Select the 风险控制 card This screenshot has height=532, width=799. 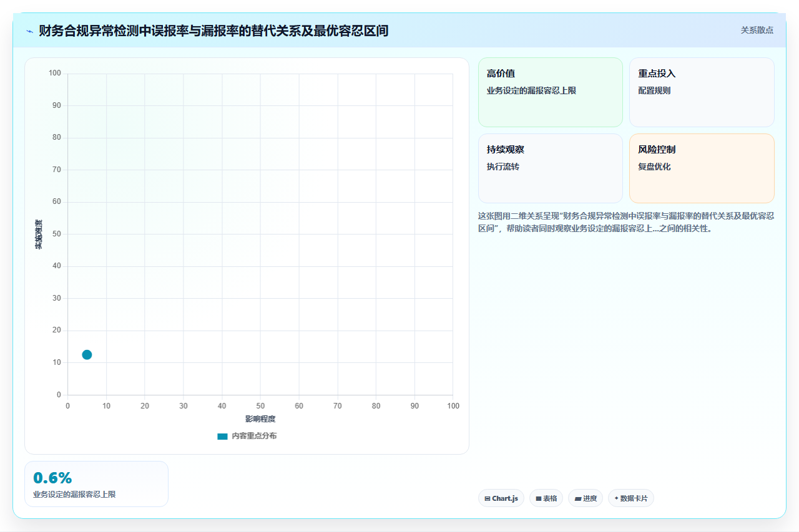pos(702,168)
